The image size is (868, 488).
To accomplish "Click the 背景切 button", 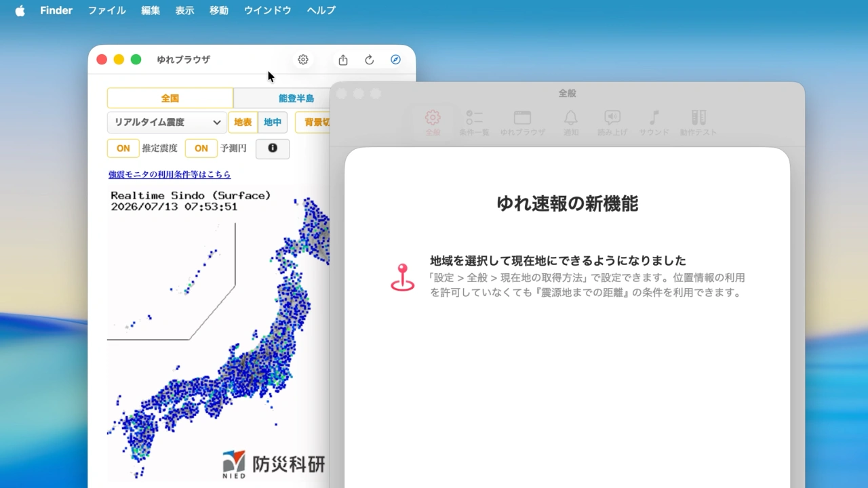I will [x=313, y=123].
